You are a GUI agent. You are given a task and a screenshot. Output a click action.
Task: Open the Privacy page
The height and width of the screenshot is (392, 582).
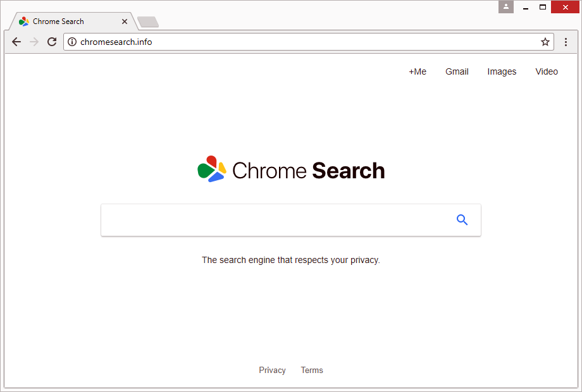[272, 370]
